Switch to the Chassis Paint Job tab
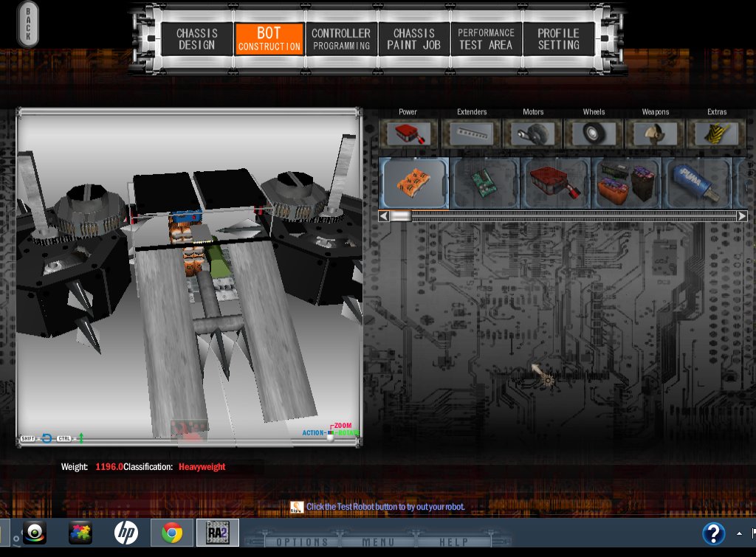Image resolution: width=756 pixels, height=557 pixels. click(413, 39)
